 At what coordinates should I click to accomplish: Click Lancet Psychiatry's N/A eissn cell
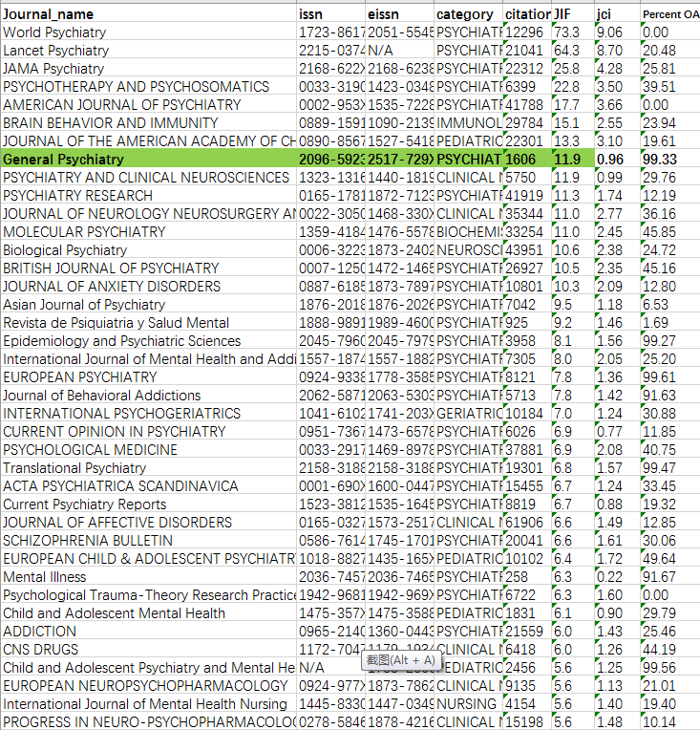398,50
